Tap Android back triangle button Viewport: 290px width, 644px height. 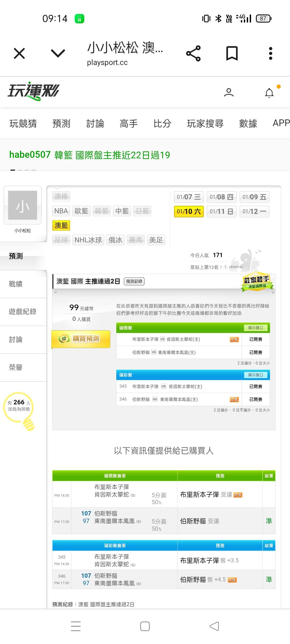tap(214, 626)
